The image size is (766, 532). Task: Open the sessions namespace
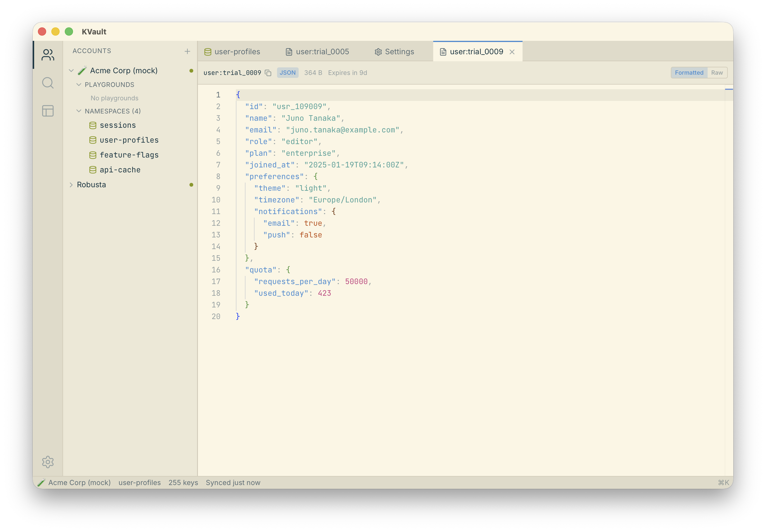[117, 125]
